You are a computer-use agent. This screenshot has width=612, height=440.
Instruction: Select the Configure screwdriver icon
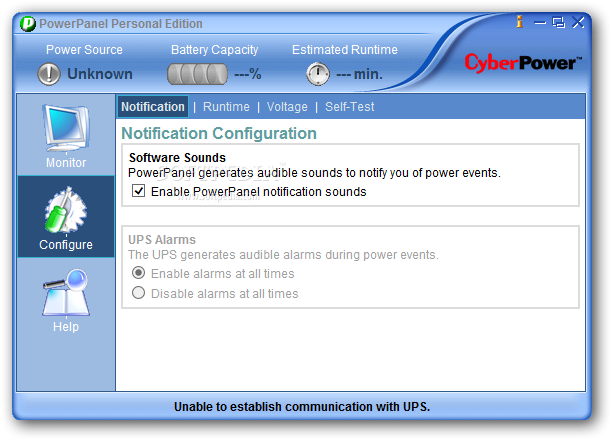(66, 210)
